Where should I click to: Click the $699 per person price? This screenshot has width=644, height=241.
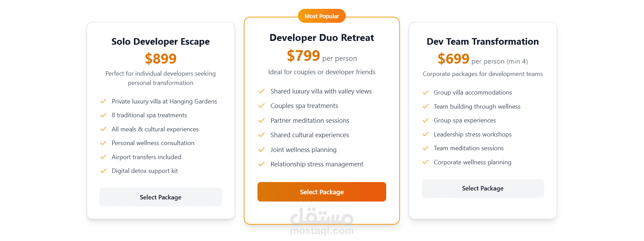(x=483, y=59)
